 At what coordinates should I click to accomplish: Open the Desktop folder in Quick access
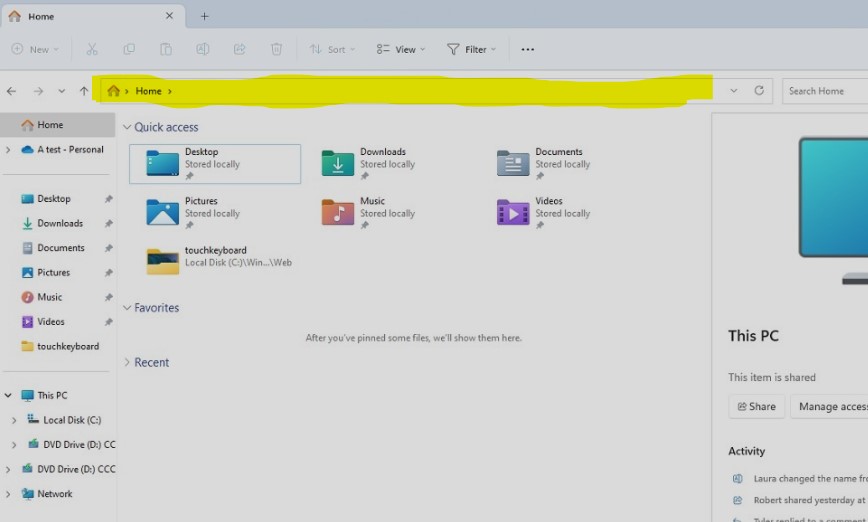click(215, 164)
